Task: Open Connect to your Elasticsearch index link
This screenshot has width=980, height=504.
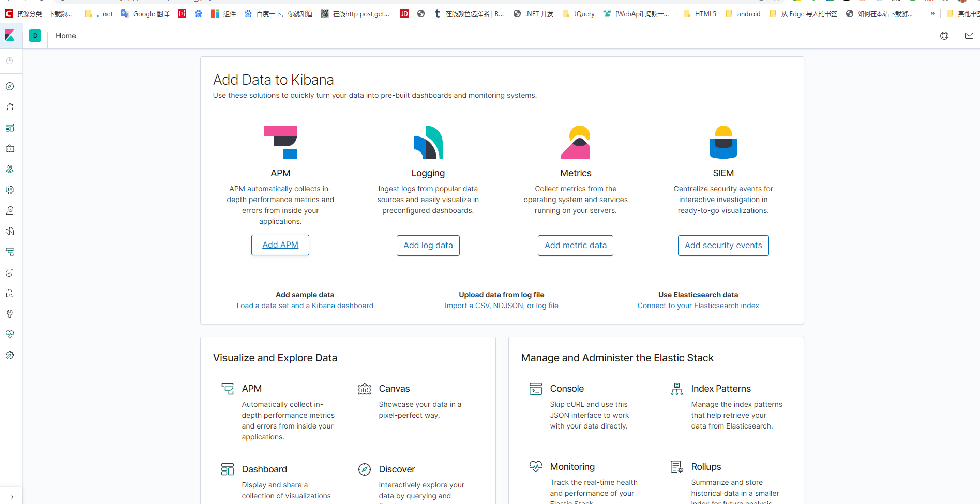Action: (698, 306)
